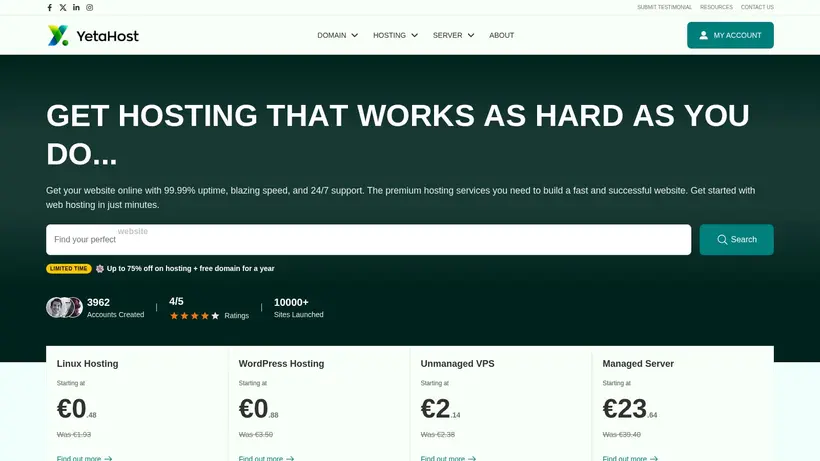Viewport: 820px width, 461px height.
Task: Open the Contact Us link
Action: click(x=757, y=7)
